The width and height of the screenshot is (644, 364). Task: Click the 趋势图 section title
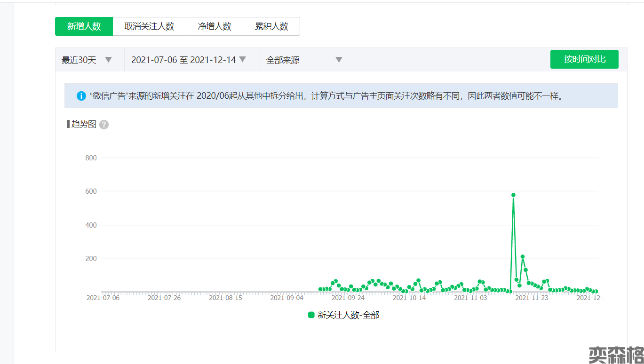(84, 124)
